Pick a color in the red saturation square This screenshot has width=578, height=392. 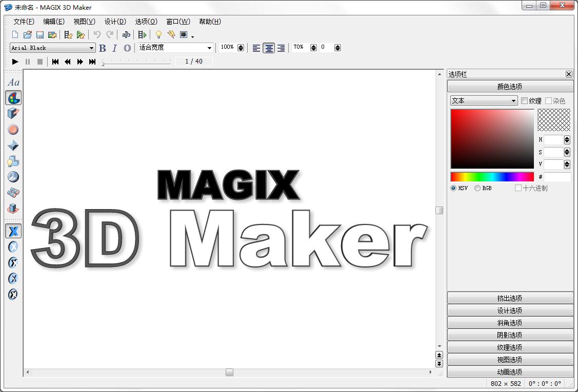(x=492, y=138)
